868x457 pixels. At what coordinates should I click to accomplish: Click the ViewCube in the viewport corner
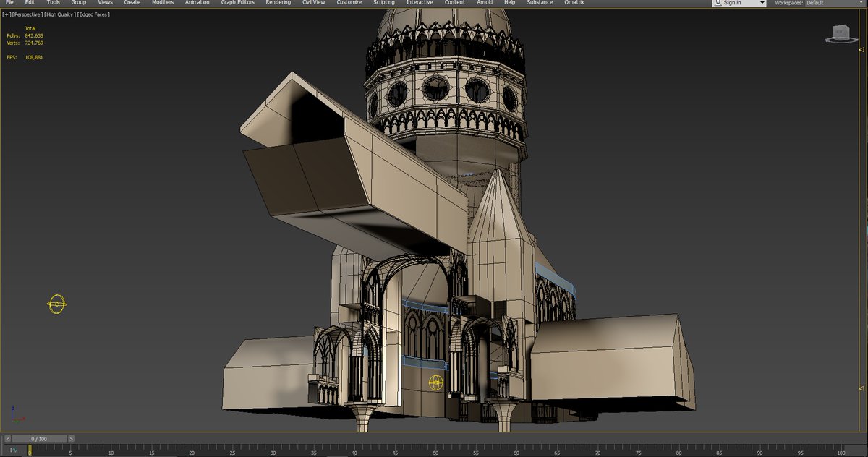pos(841,33)
